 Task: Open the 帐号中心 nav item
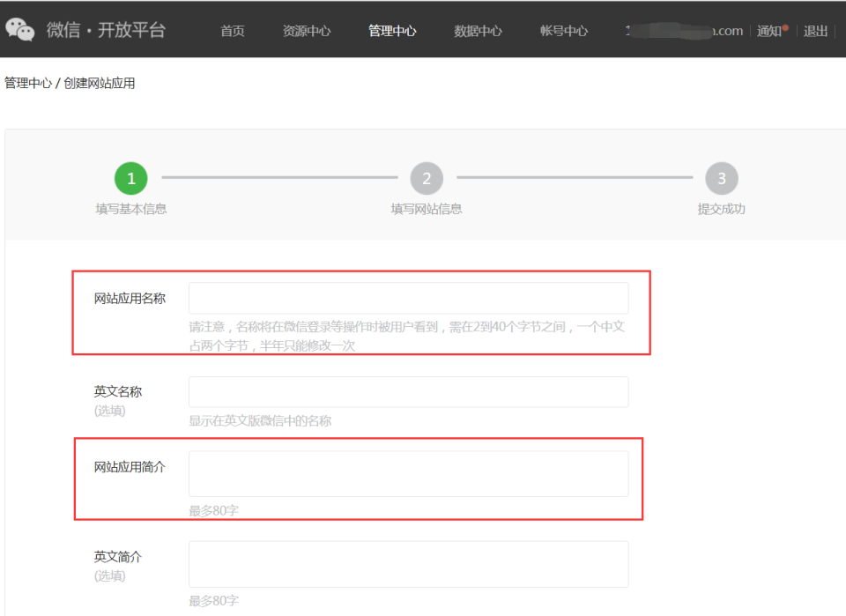pos(564,31)
